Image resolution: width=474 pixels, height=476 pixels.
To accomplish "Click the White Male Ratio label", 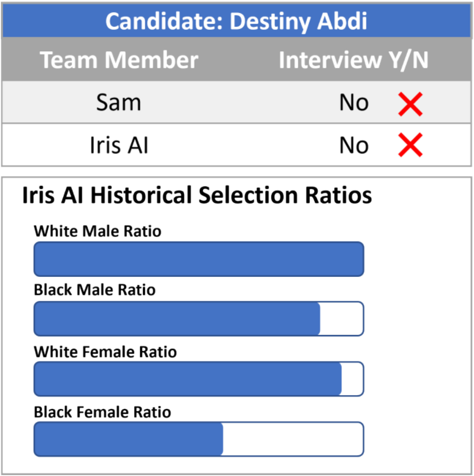I will (x=97, y=231).
